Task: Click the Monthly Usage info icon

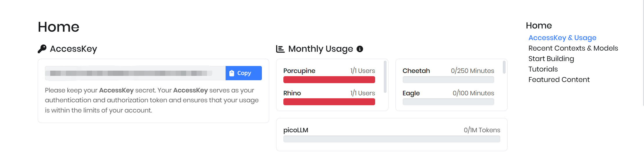Action: click(360, 49)
